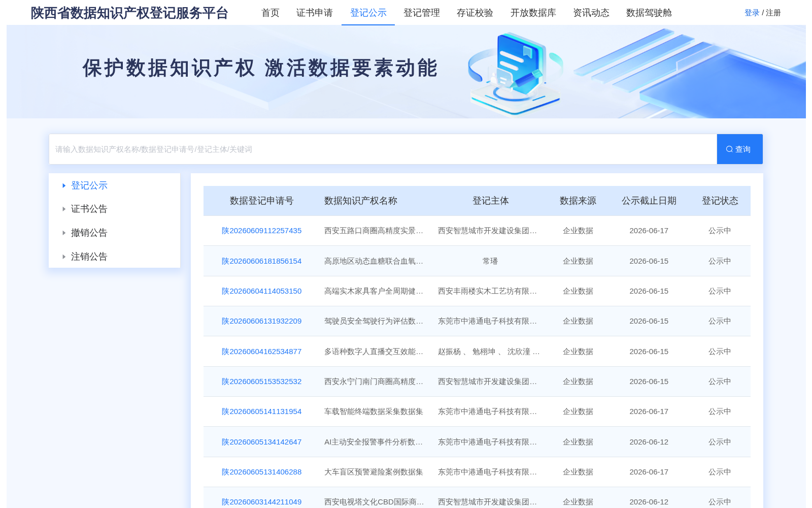Click the 登记主体 column header
The height and width of the screenshot is (508, 812).
click(x=490, y=201)
